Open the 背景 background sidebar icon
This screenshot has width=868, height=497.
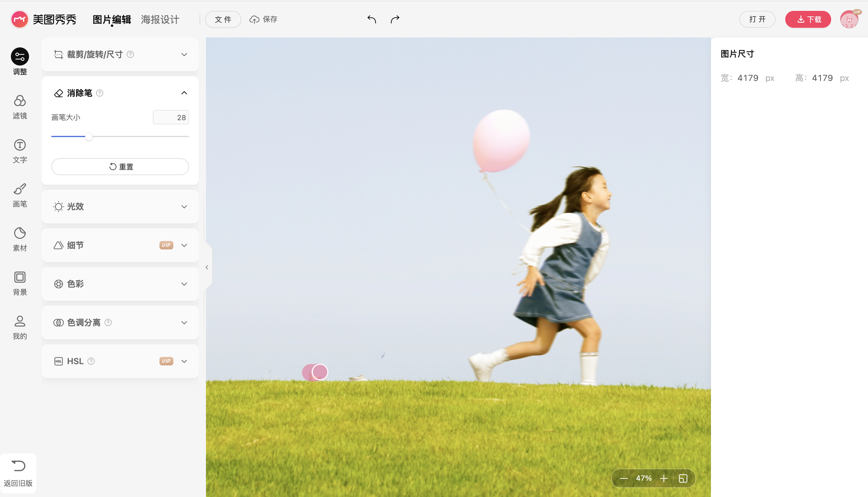[x=20, y=277]
